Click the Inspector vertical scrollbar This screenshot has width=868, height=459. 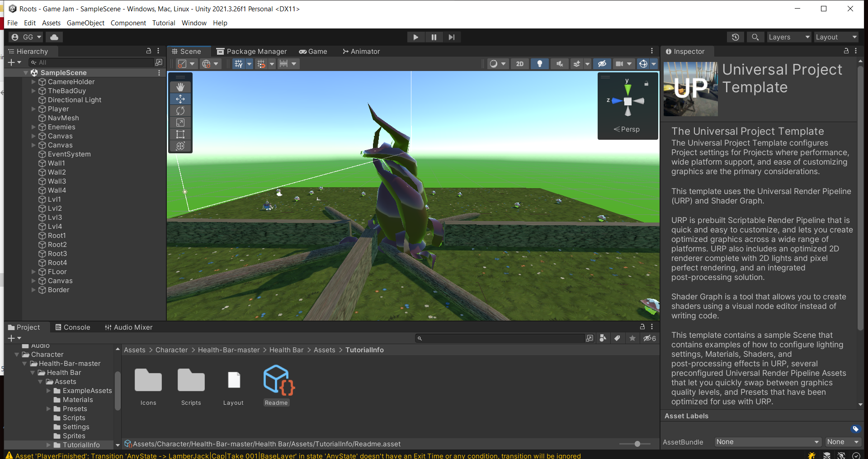(860, 198)
